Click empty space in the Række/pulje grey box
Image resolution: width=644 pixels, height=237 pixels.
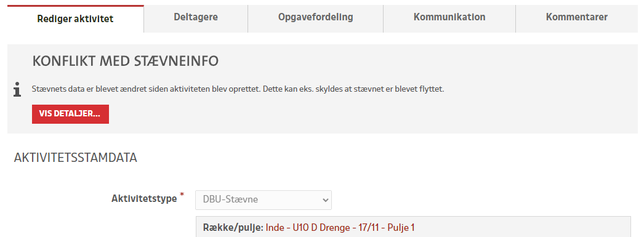pyautogui.click(x=521, y=228)
